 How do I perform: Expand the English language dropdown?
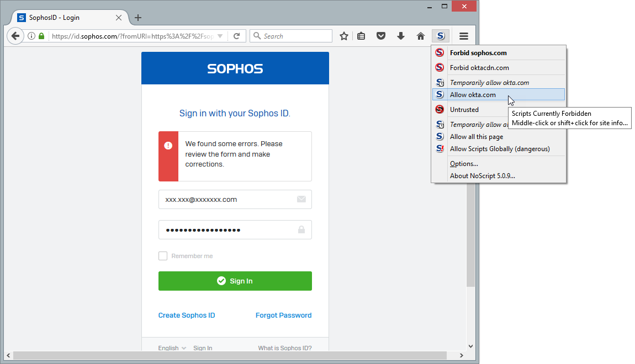[172, 348]
